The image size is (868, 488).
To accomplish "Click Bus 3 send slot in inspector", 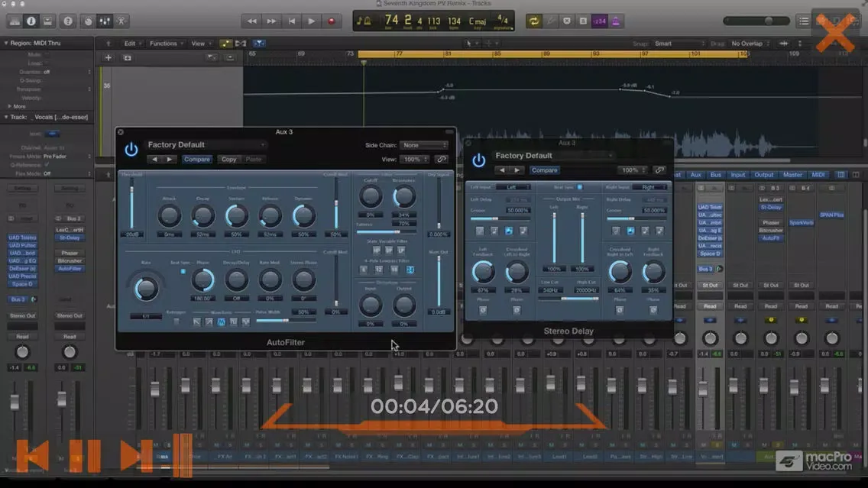I will [18, 299].
